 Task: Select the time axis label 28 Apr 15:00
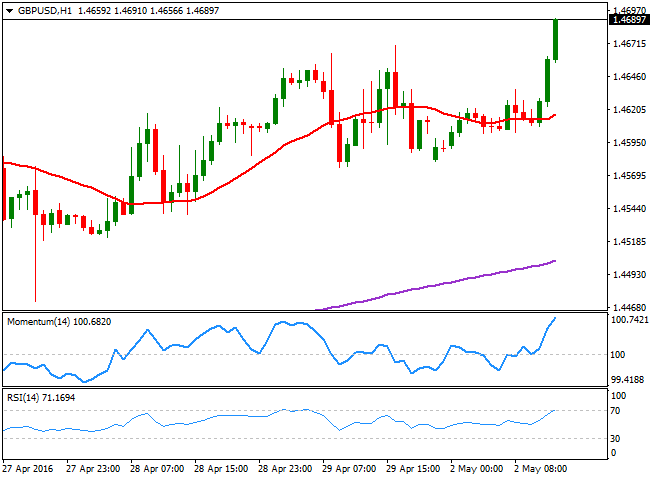221,469
